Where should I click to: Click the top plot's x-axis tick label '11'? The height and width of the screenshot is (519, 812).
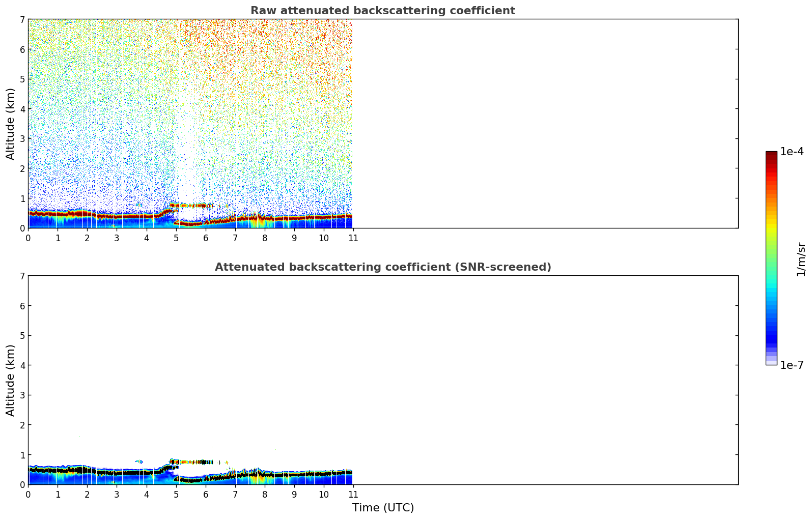click(x=352, y=238)
